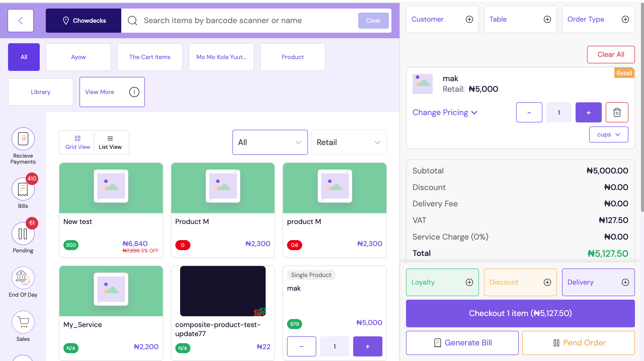Image resolution: width=644 pixels, height=361 pixels.
Task: Open Sales cart icon in sidebar
Action: [23, 322]
